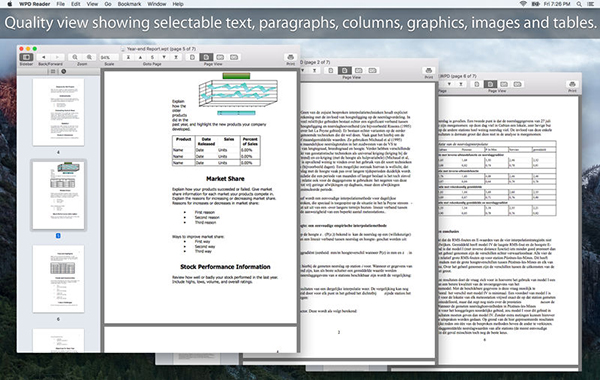The width and height of the screenshot is (600, 380).
Task: Switch sidebar to thumbnails list mode
Action: [53, 71]
